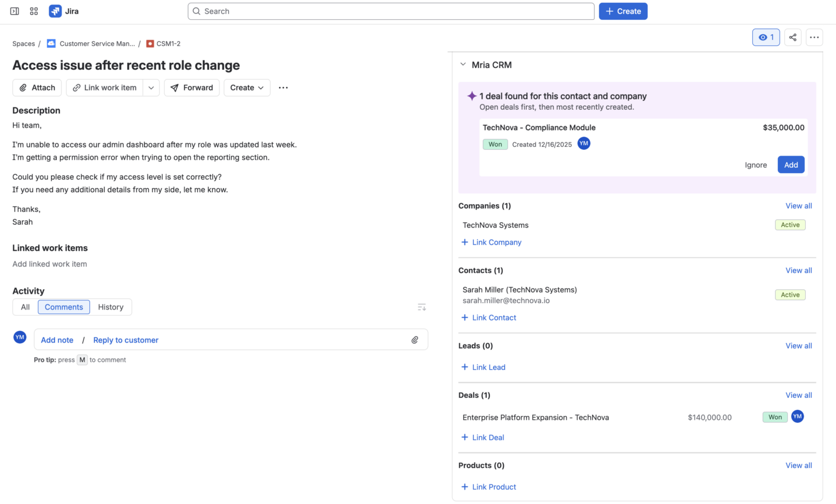View all Contacts
Image resolution: width=836 pixels, height=504 pixels.
tap(799, 270)
